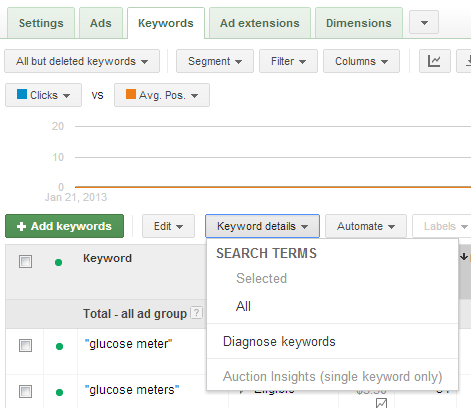The width and height of the screenshot is (471, 408).
Task: Choose Selected under Search Terms
Action: (261, 278)
